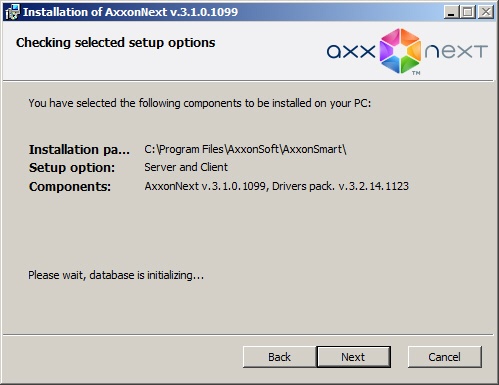Click the Next button
Viewport: 499px width, 385px height.
(x=353, y=357)
